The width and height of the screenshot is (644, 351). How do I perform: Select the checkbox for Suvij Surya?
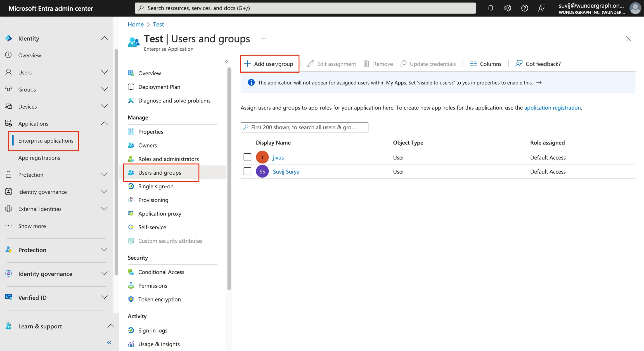(x=247, y=171)
